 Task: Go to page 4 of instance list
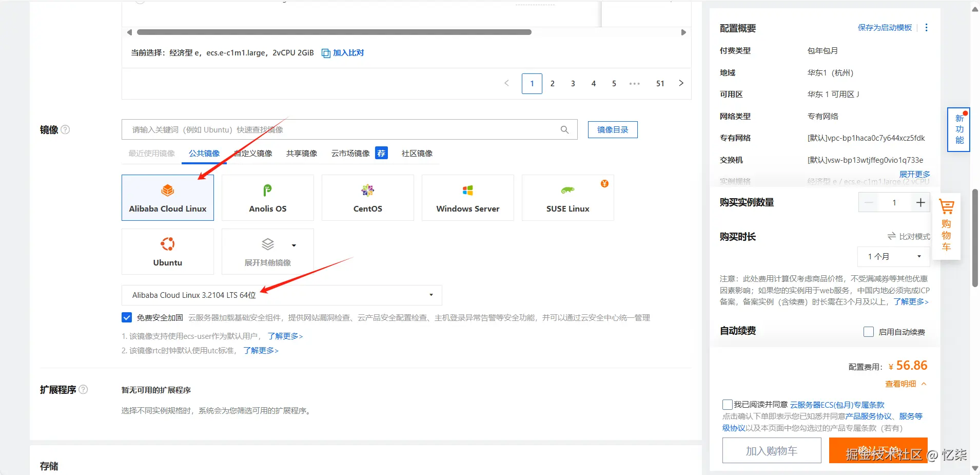point(594,83)
